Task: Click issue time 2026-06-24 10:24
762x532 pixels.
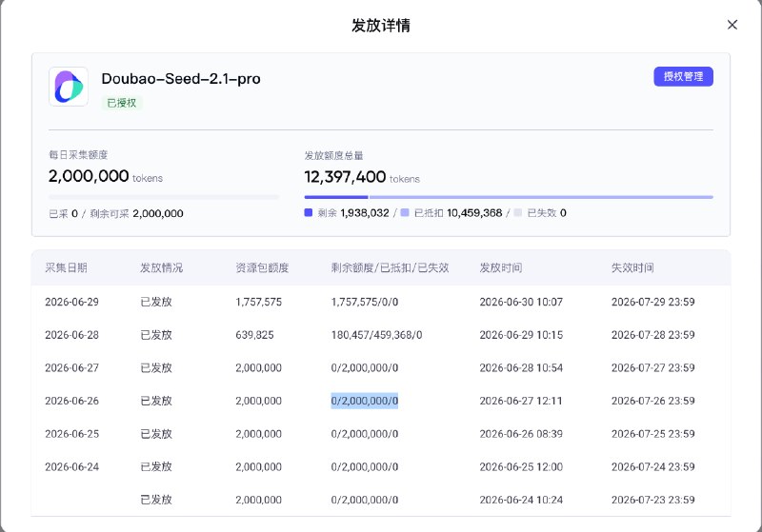Action: tap(521, 500)
